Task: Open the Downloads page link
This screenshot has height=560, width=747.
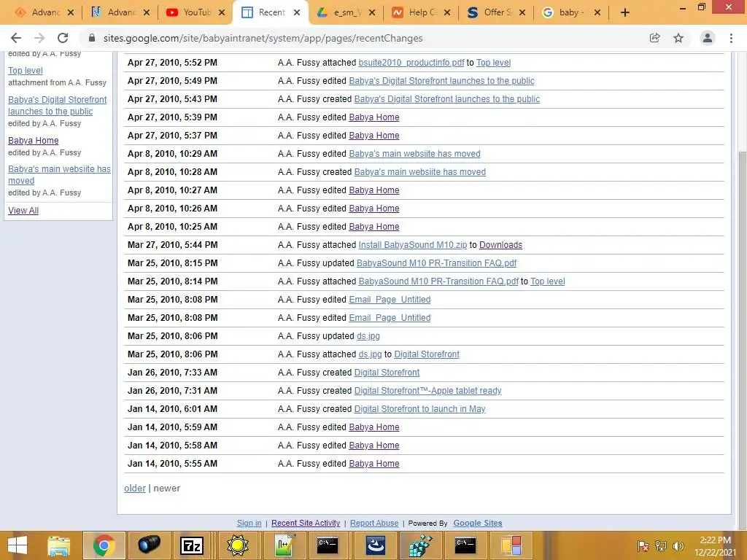Action: click(500, 245)
